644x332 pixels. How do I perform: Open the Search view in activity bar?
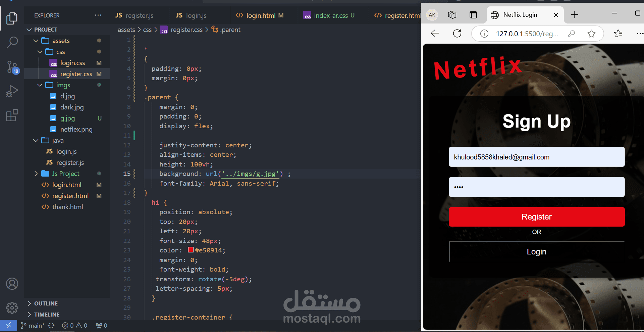click(x=12, y=43)
